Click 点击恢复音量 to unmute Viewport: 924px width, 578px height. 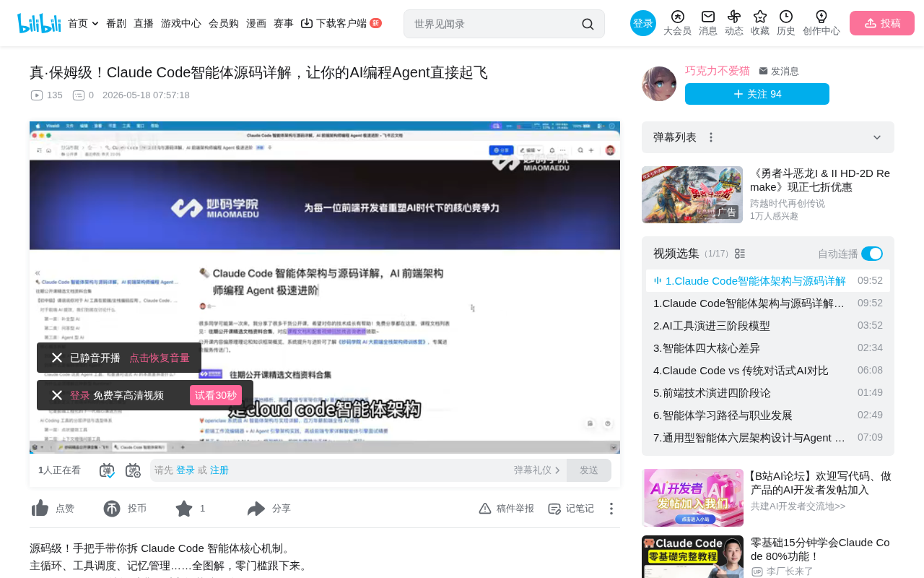click(x=160, y=358)
